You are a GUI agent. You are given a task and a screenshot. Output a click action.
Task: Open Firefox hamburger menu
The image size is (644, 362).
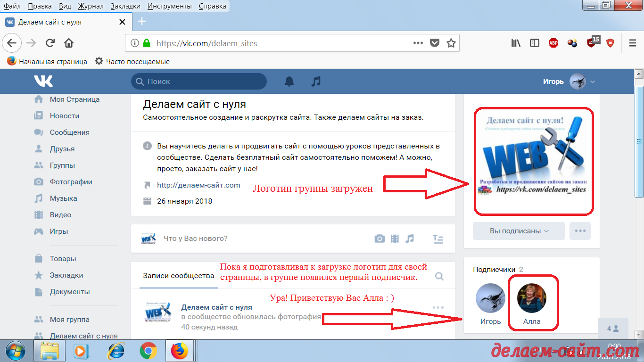[633, 43]
